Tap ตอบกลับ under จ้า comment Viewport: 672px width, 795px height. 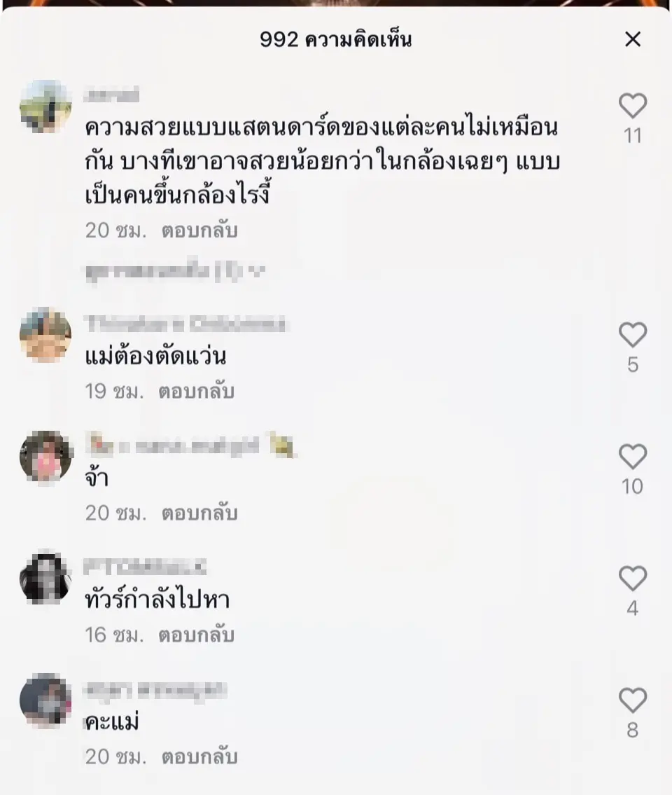click(199, 513)
